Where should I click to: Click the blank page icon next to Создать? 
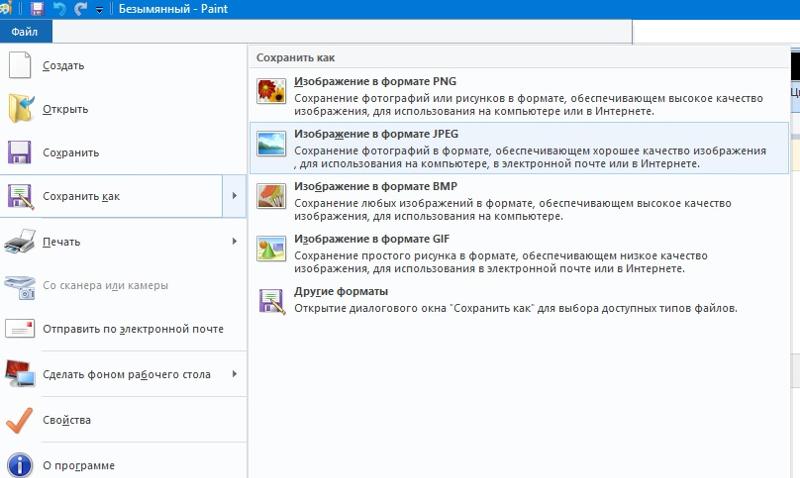(x=20, y=65)
